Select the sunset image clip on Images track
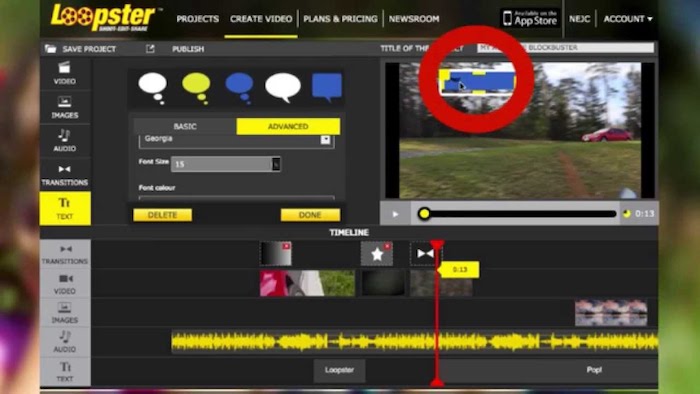The height and width of the screenshot is (394, 700). (x=611, y=312)
